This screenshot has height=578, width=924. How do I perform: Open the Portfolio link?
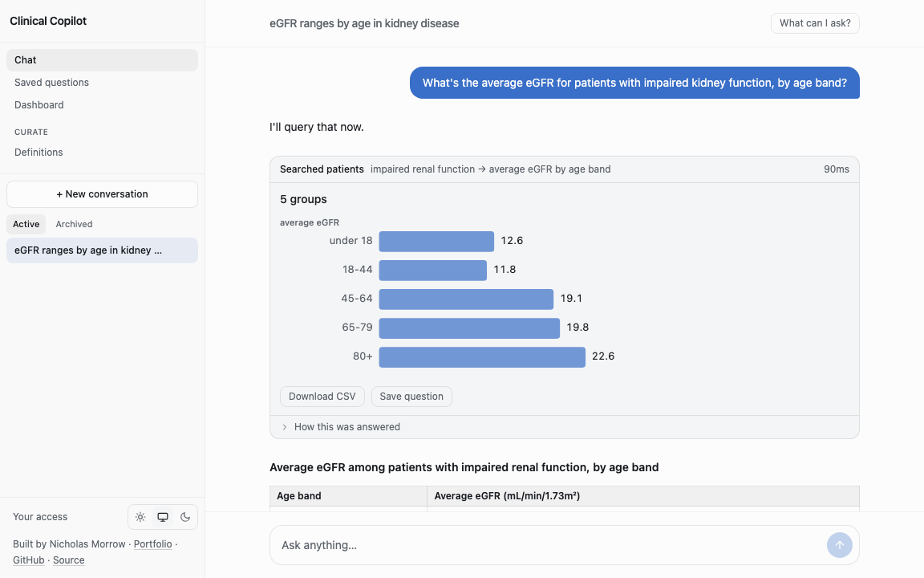tap(152, 543)
